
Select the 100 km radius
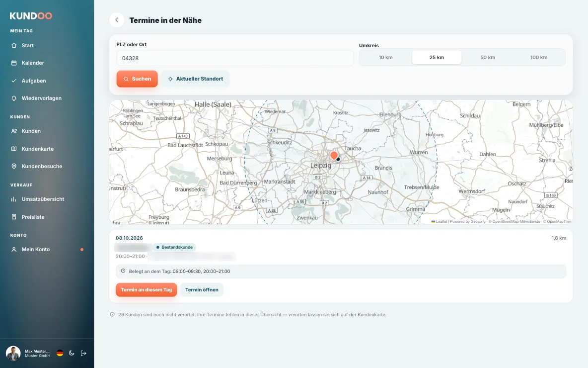tap(538, 58)
